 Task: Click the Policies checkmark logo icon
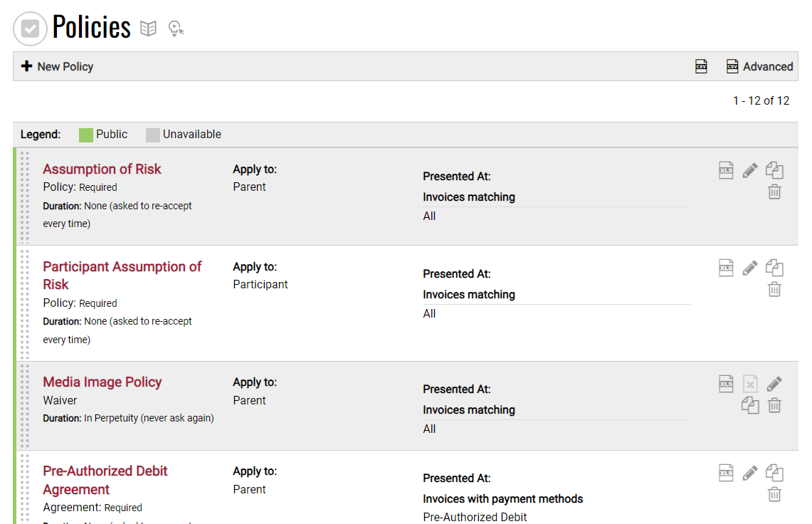tap(30, 28)
